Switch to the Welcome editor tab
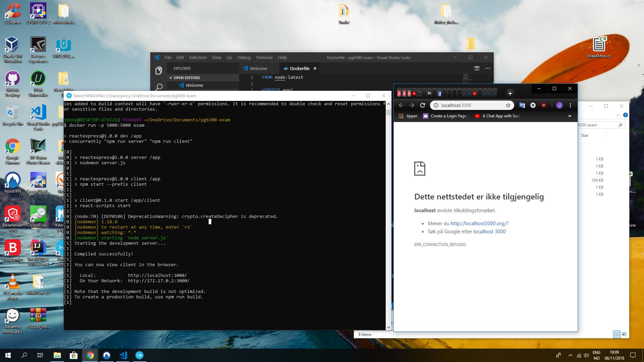This screenshot has height=362, width=644. point(258,68)
